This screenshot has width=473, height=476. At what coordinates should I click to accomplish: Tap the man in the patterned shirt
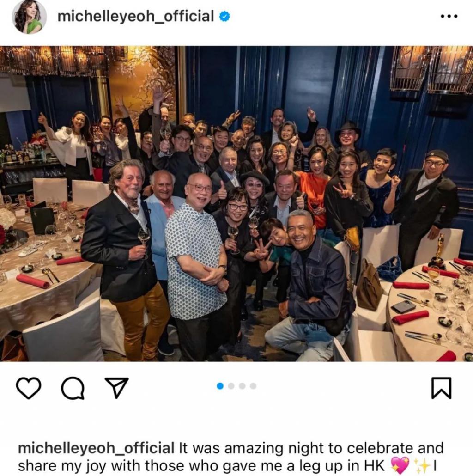tap(197, 258)
